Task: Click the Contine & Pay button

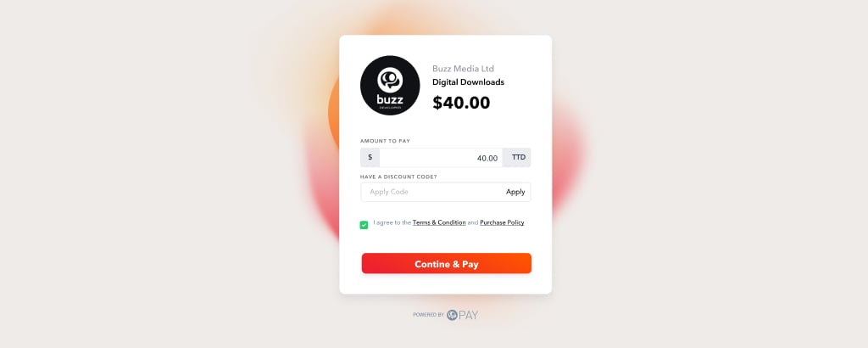Action: pos(446,263)
